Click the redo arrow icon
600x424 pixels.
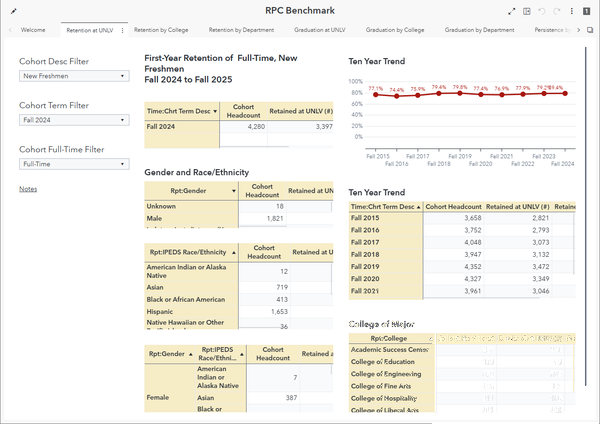click(557, 11)
